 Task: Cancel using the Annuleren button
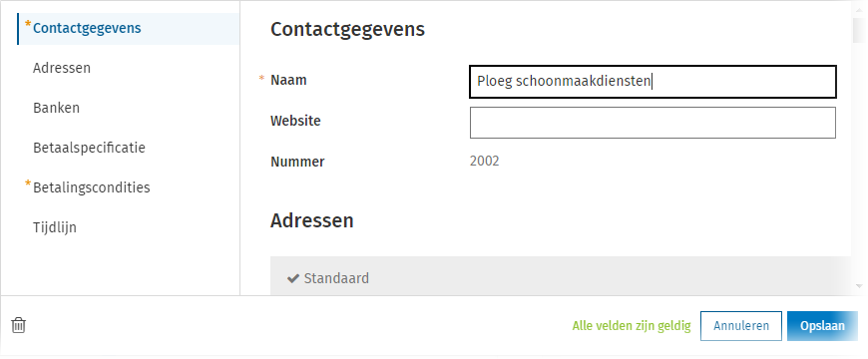click(x=741, y=326)
